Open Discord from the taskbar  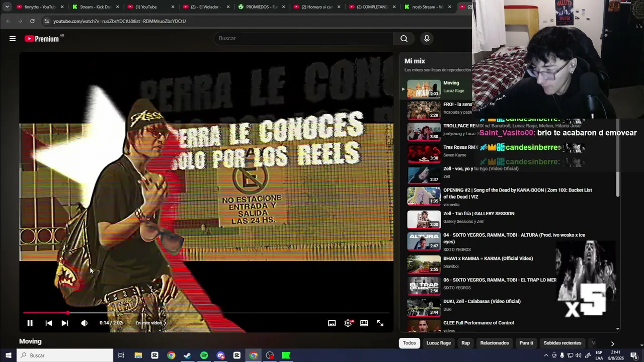[220, 355]
